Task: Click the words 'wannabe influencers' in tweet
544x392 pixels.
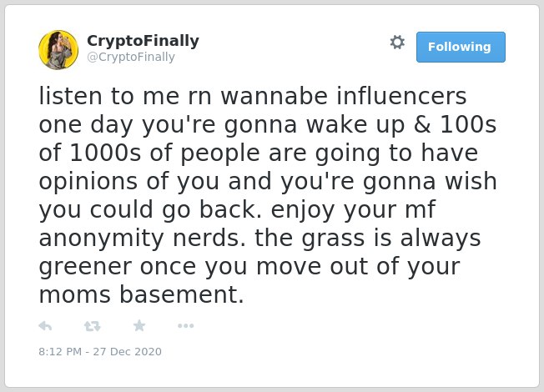Action: 344,96
